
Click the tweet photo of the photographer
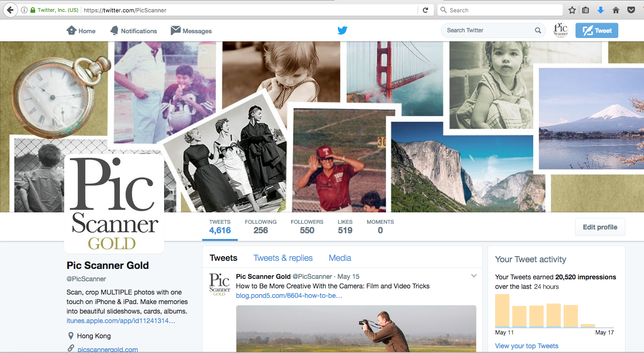(x=356, y=329)
